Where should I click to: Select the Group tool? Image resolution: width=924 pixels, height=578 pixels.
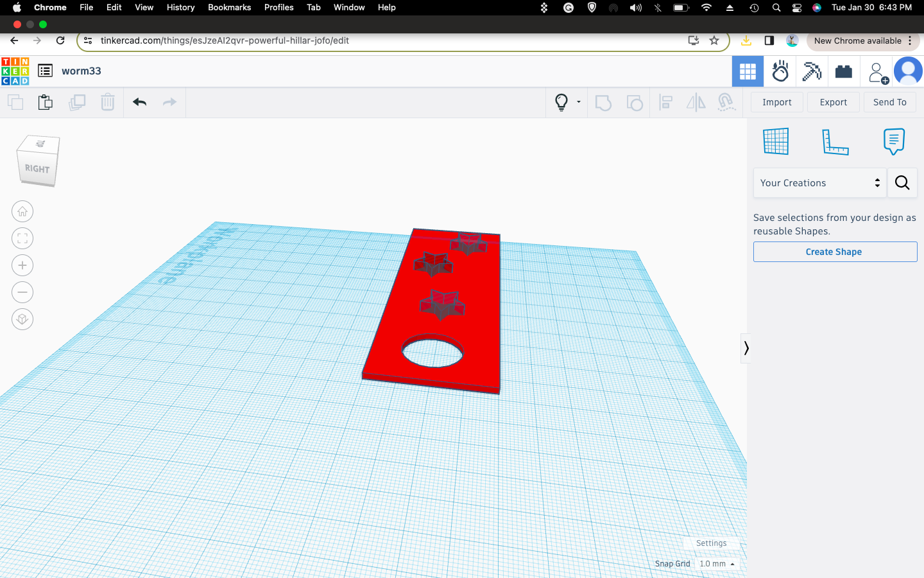click(603, 102)
